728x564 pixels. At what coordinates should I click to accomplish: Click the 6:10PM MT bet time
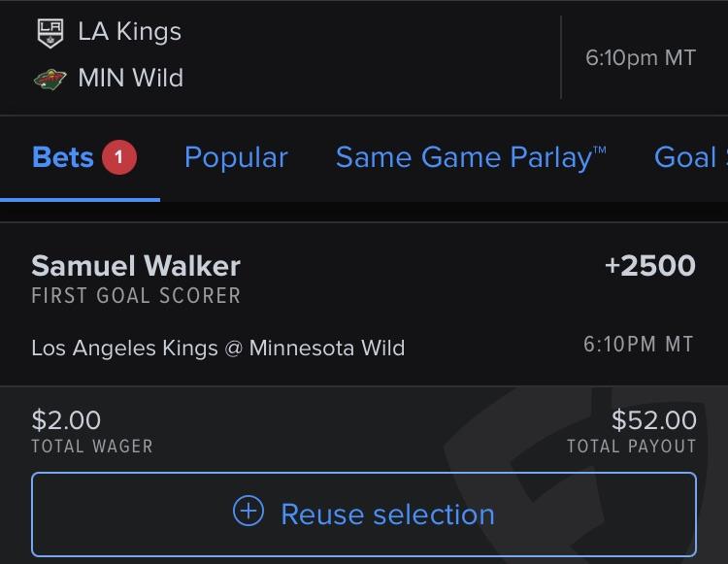tap(639, 345)
